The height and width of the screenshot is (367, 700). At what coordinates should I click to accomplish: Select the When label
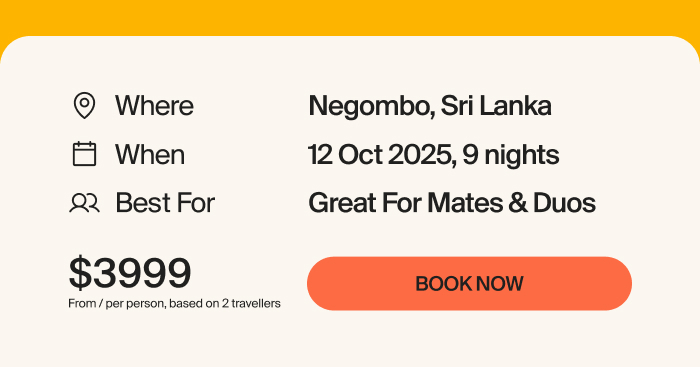tap(150, 154)
